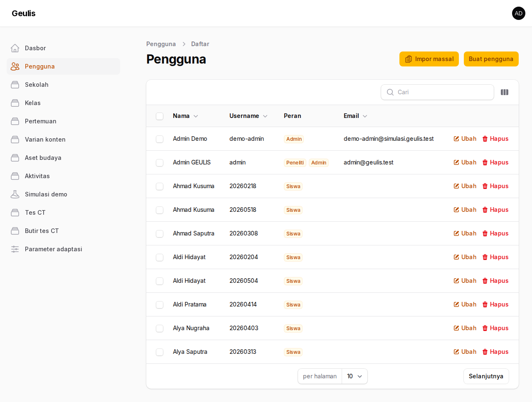Click the email demo-admin@simulasi.geulis.test
532x402 pixels.
pos(389,139)
